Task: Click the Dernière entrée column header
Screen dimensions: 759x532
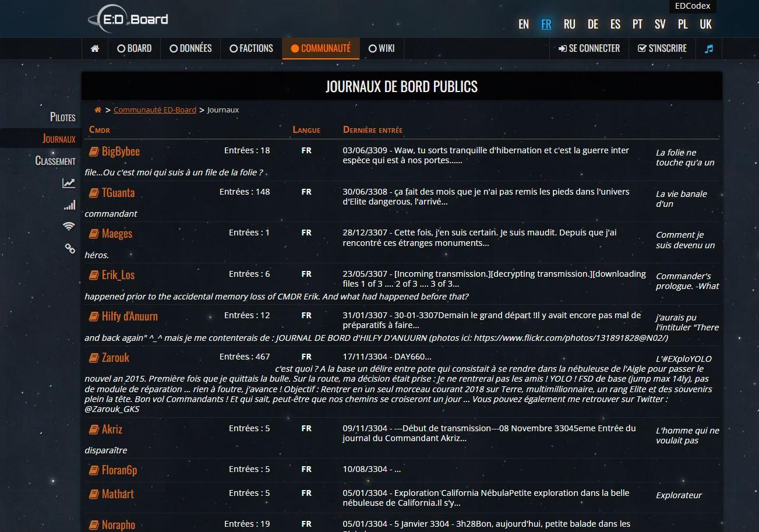Action: 373,129
